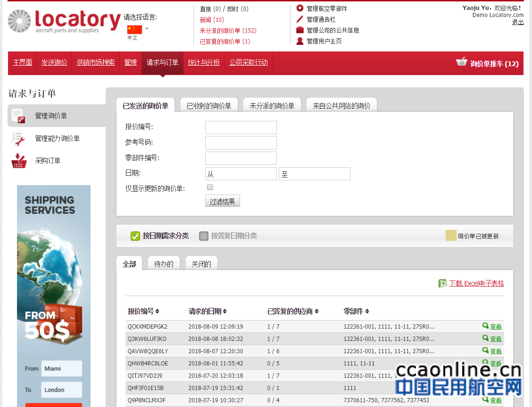532x407 pixels.
Task: Click the date 从 input field
Action: pos(241,174)
